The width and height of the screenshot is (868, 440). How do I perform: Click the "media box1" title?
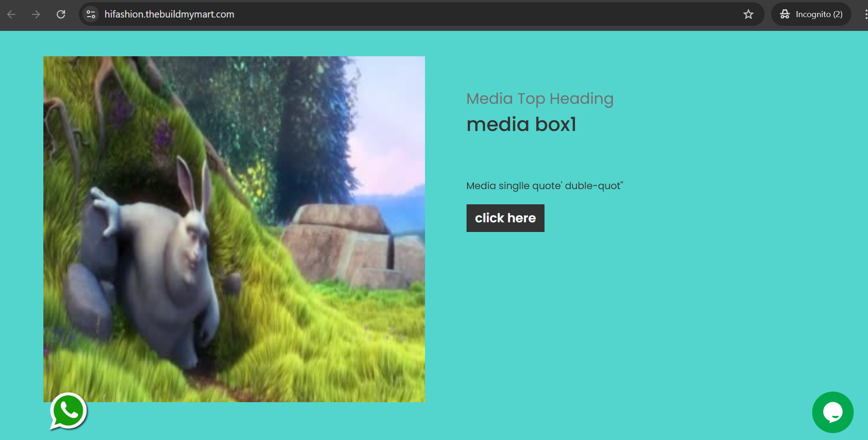click(x=521, y=124)
